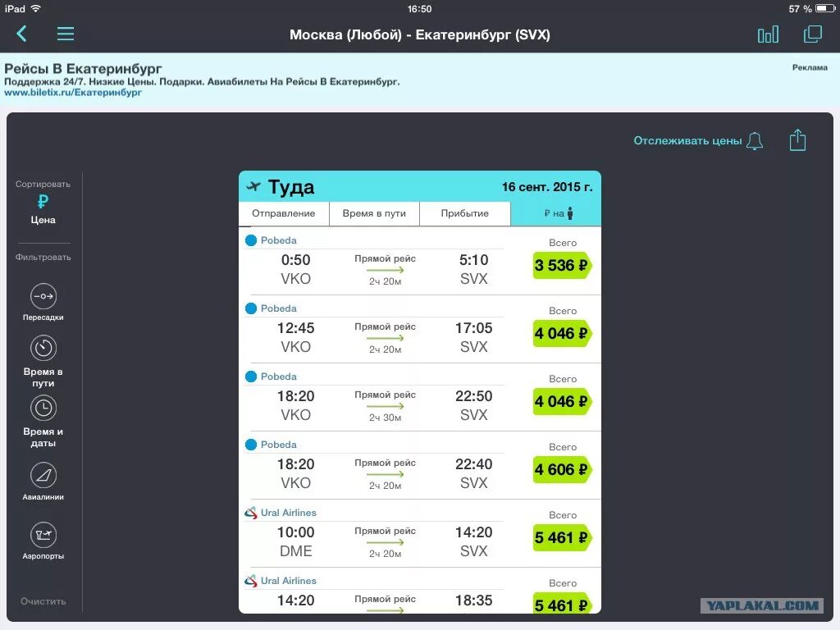
Task: Click 5:10 SVX arrival time
Action: coord(473,269)
